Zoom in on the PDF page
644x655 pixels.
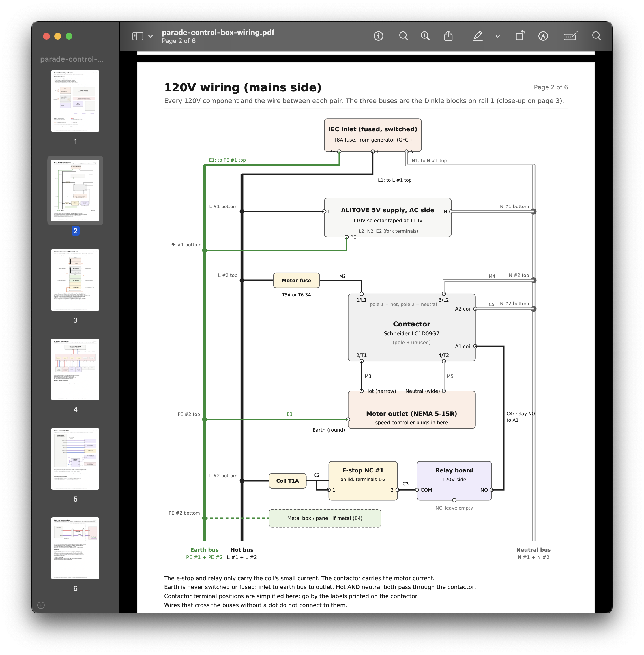coord(425,36)
